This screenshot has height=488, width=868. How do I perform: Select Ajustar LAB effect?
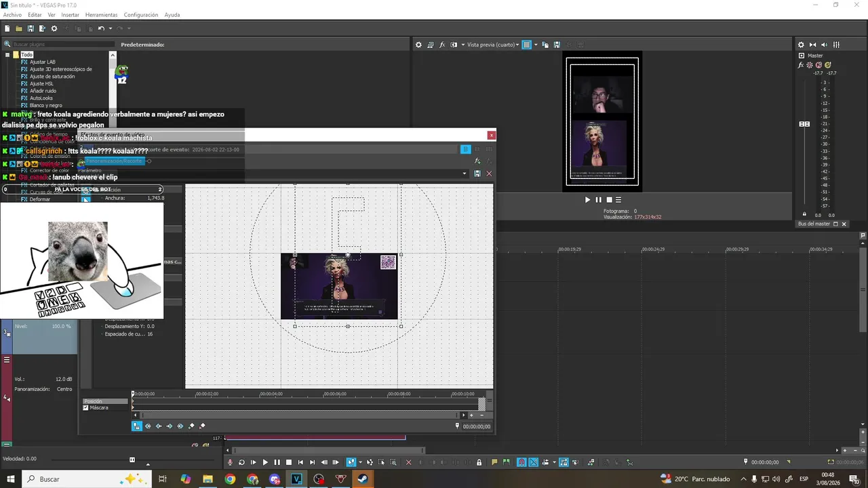43,62
